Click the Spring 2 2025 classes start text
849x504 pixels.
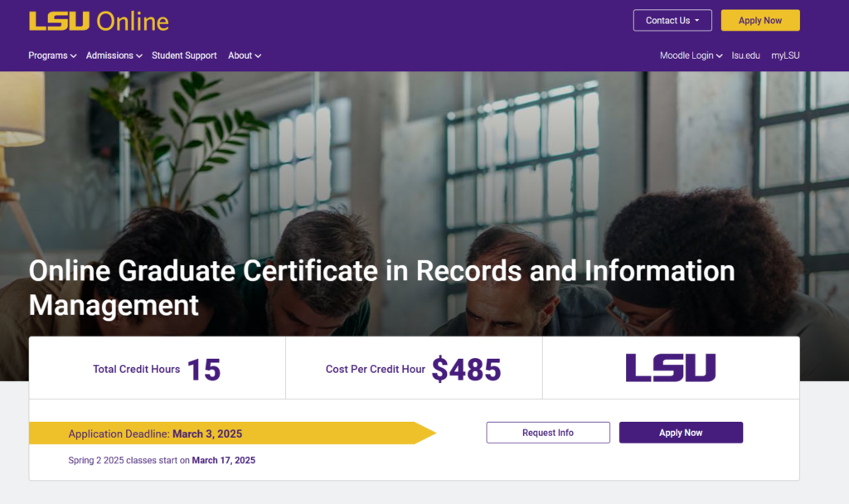click(x=162, y=460)
